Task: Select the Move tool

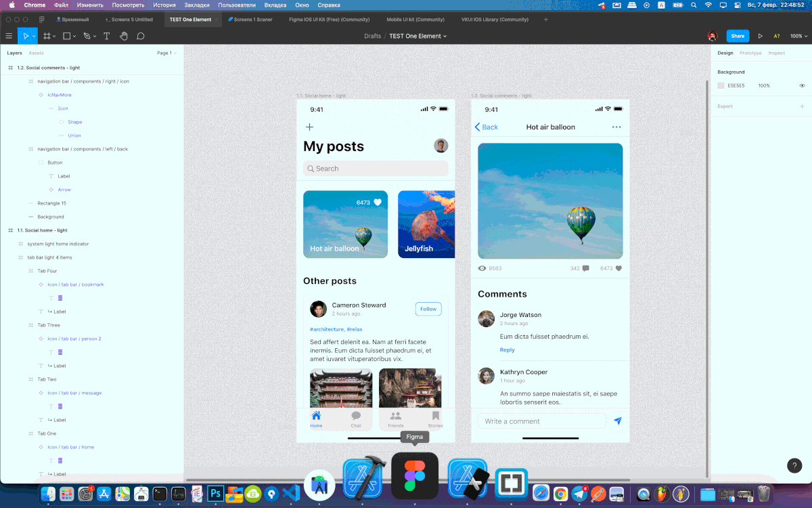Action: [26, 36]
